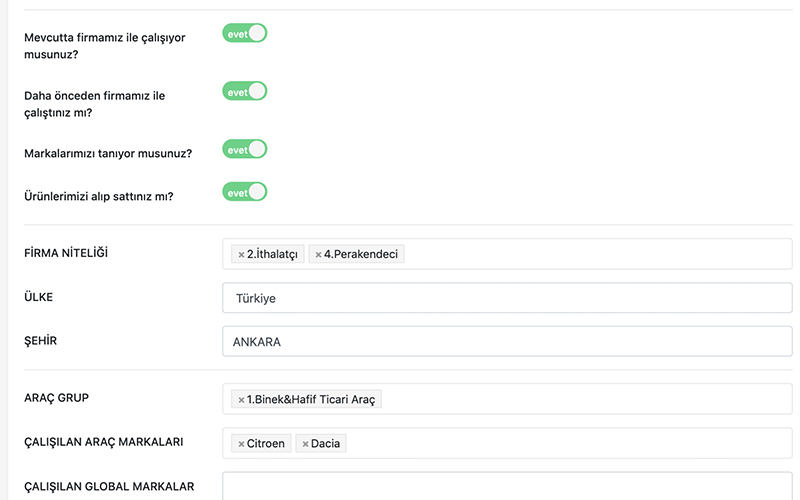
Task: Remove the 2.İthalatçı tag
Action: point(241,255)
